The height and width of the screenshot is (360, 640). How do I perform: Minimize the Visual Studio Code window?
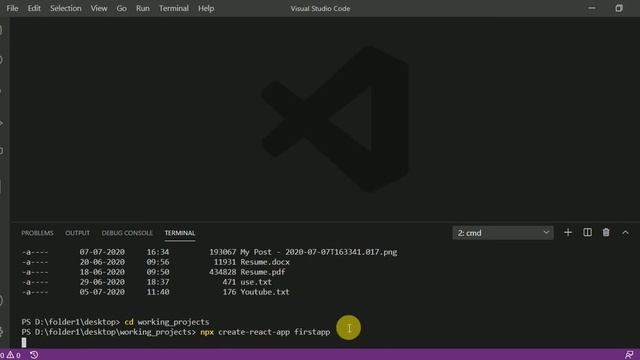(591, 8)
